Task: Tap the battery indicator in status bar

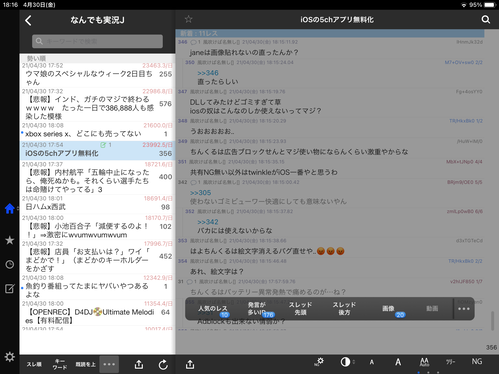Action: coord(490,5)
